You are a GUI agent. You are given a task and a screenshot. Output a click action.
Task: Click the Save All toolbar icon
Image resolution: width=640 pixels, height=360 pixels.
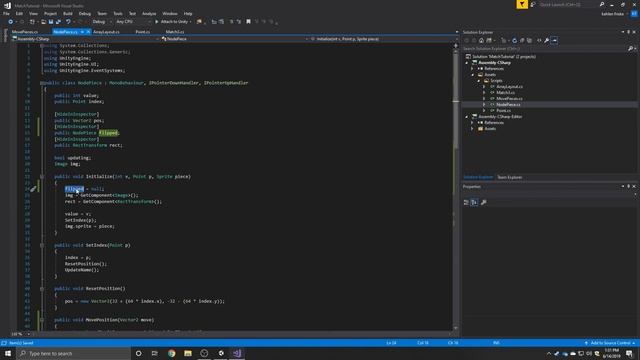[58, 22]
